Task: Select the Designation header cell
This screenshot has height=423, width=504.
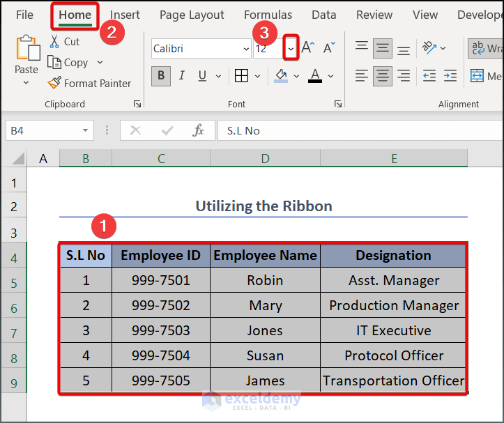Action: click(393, 256)
